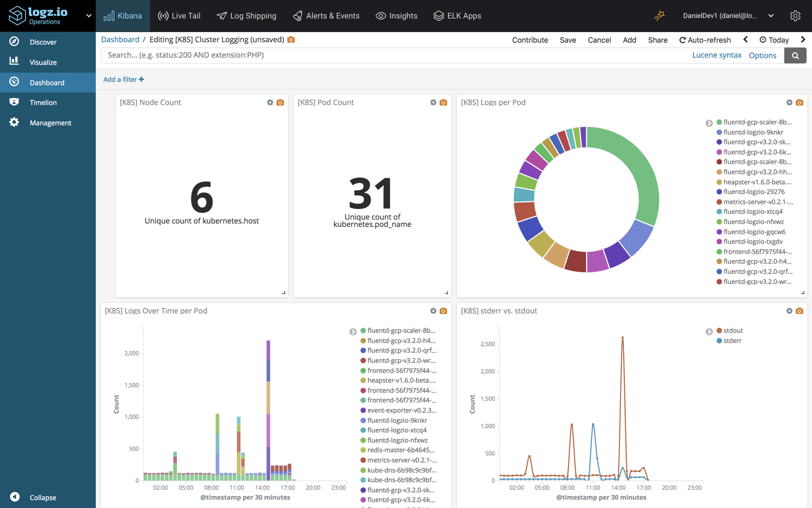The width and height of the screenshot is (812, 508).
Task: Open Timelion from the sidebar
Action: 43,102
